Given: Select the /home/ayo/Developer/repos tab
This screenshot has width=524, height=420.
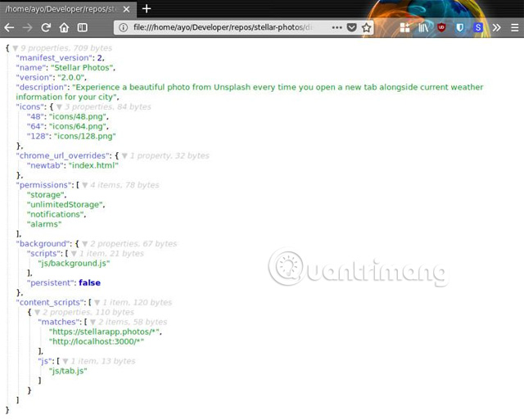Looking at the screenshot, I should [x=68, y=9].
